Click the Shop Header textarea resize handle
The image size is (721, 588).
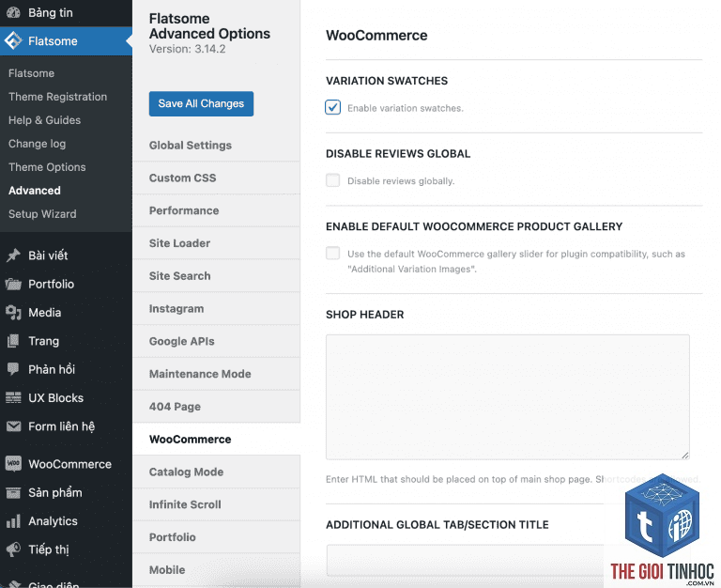point(685,455)
